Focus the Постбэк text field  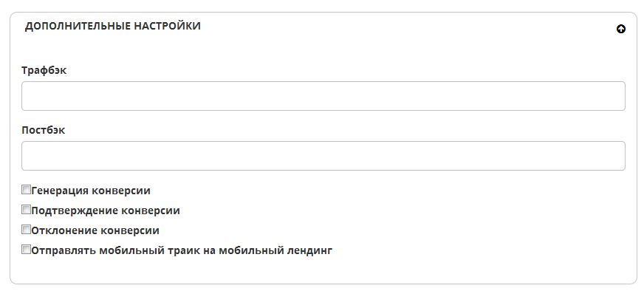coord(323,156)
